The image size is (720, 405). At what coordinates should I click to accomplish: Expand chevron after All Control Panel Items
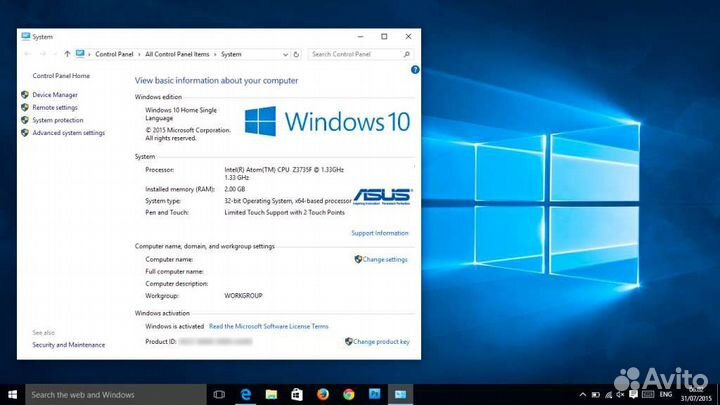click(215, 54)
